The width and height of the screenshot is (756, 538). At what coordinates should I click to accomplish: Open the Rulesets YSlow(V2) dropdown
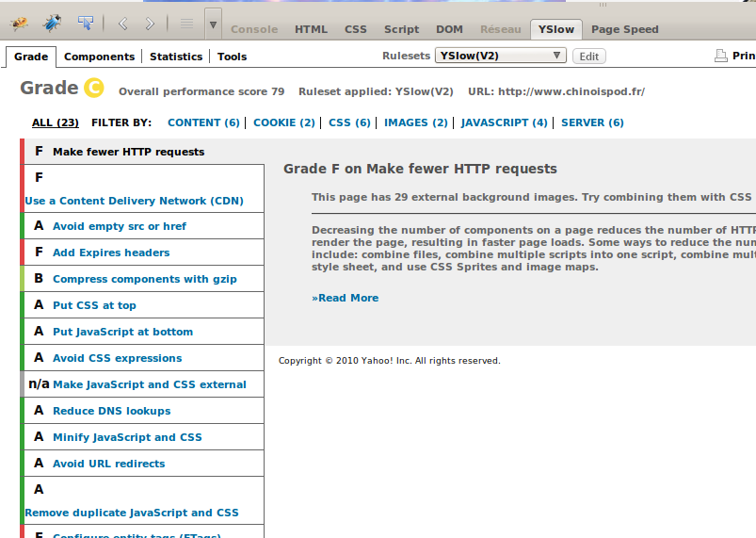501,56
